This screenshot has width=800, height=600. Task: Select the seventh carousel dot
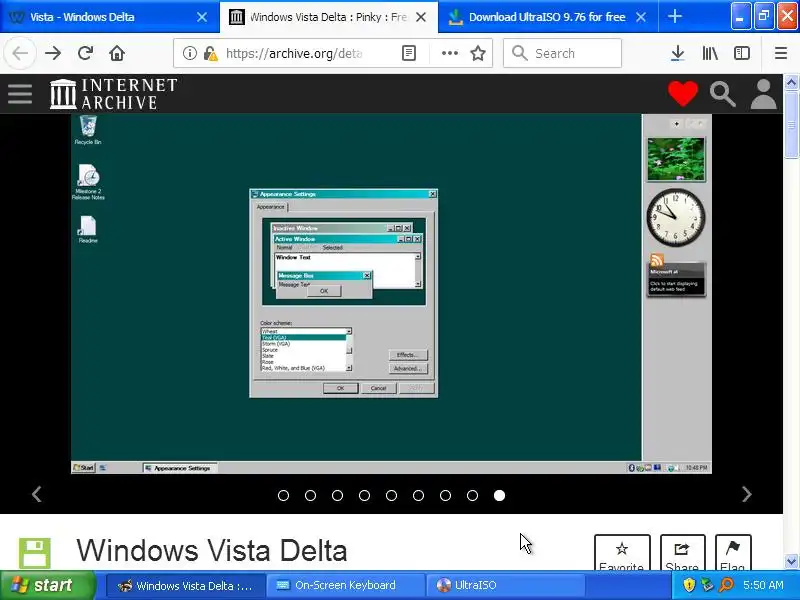click(445, 495)
